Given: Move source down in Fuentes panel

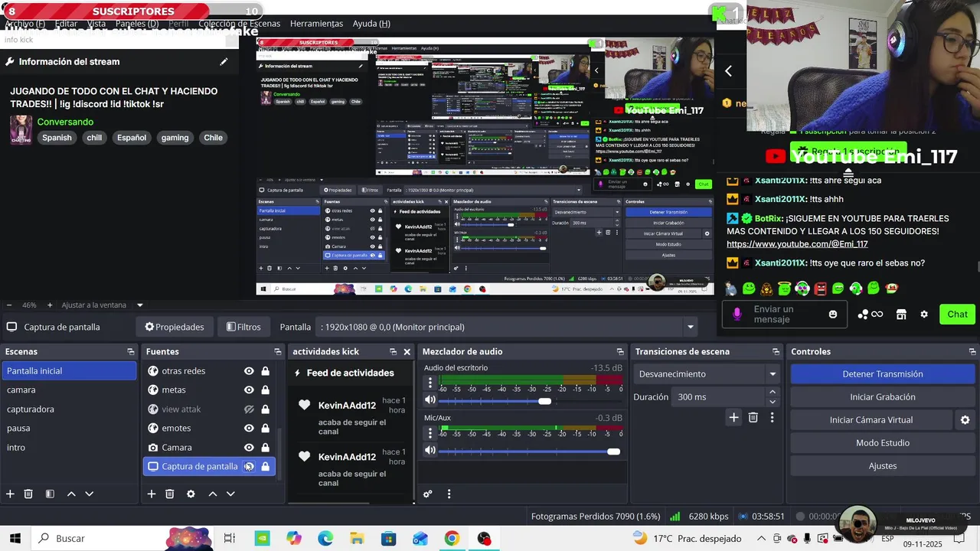Looking at the screenshot, I should 230,494.
